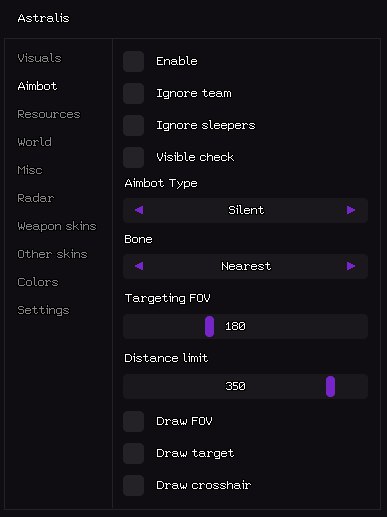
Task: Click the left arrow for Aimbot Type
Action: pyautogui.click(x=139, y=210)
